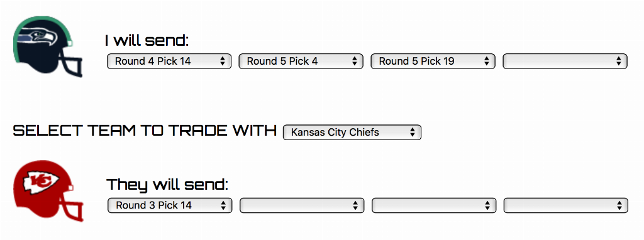Open the Round 4 Pick 14 dropdown
The image size is (644, 240).
(x=169, y=61)
